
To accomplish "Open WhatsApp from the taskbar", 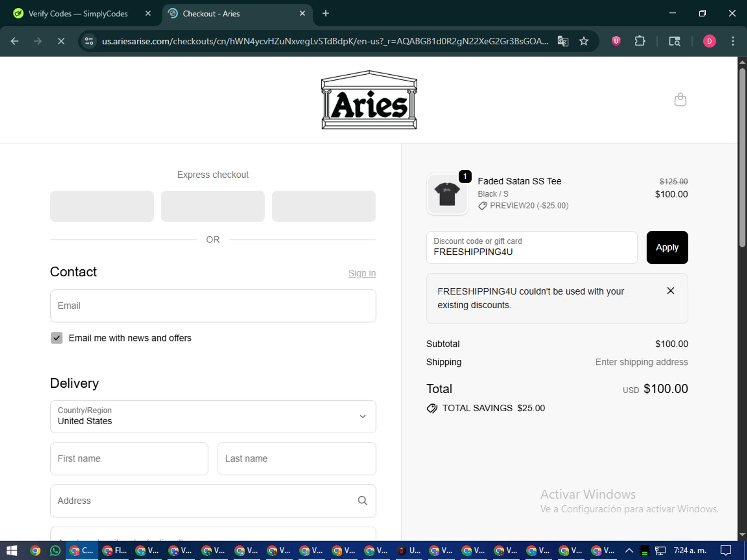I will pyautogui.click(x=55, y=551).
